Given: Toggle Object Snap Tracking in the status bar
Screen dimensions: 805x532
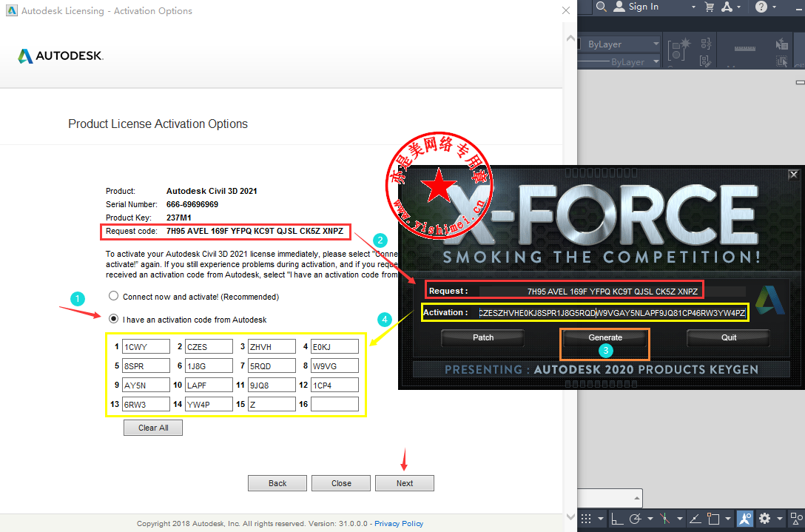Looking at the screenshot, I should pyautogui.click(x=695, y=519).
